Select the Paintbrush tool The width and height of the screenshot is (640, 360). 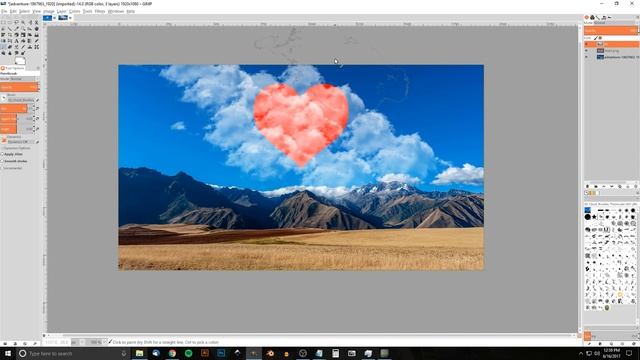click(3, 47)
